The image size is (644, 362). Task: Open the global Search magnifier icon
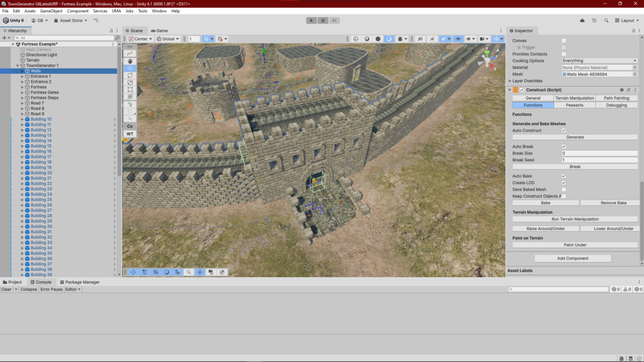point(606,20)
